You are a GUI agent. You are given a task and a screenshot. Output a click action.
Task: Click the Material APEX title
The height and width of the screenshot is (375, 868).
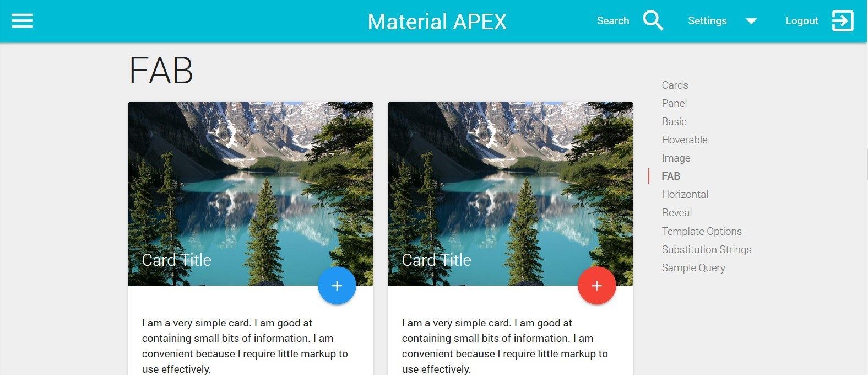tap(437, 22)
